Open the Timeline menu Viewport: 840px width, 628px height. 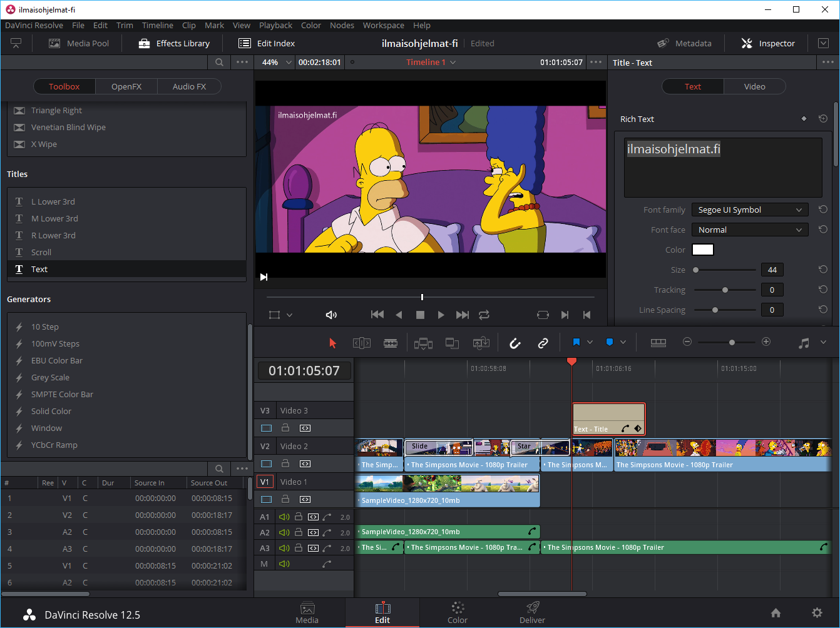click(157, 25)
